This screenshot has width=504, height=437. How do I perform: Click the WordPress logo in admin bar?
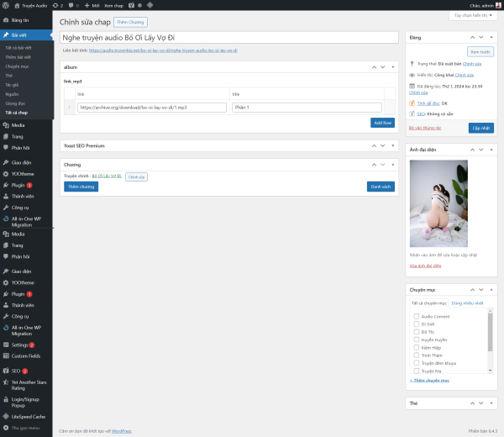pos(6,5)
